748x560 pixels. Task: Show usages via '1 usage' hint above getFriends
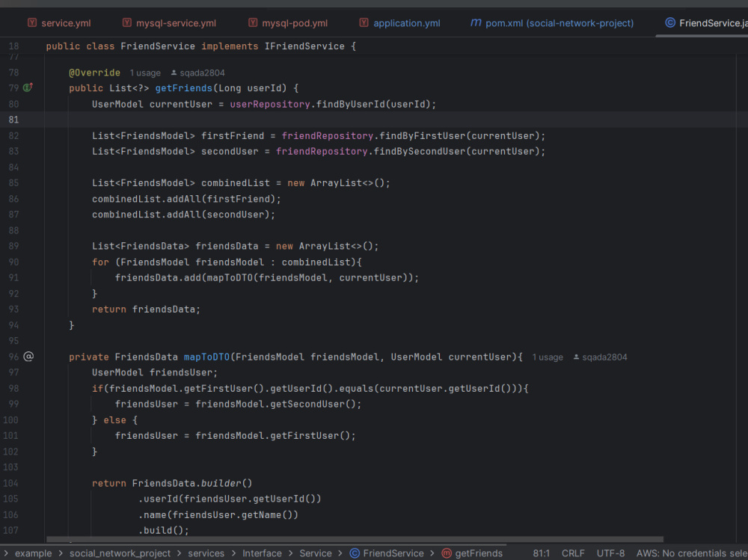point(145,73)
